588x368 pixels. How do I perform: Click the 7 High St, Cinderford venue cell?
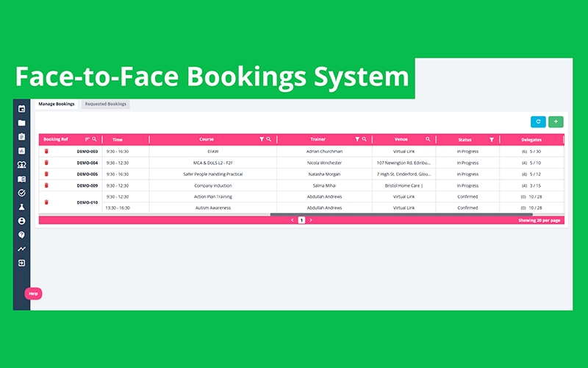(x=404, y=174)
